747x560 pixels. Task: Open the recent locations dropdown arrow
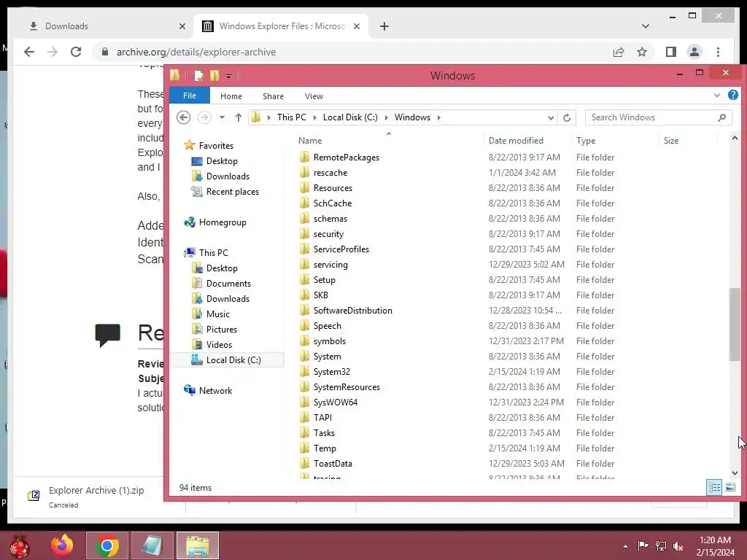(222, 117)
